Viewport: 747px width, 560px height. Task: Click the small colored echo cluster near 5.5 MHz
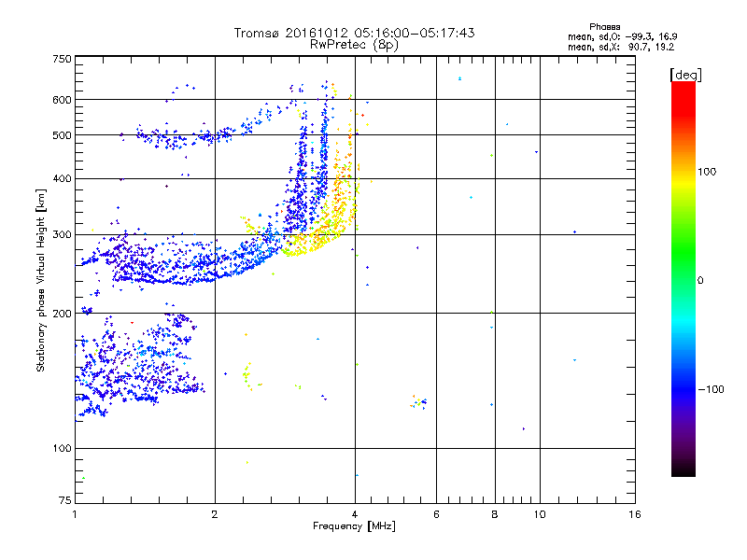pos(418,402)
